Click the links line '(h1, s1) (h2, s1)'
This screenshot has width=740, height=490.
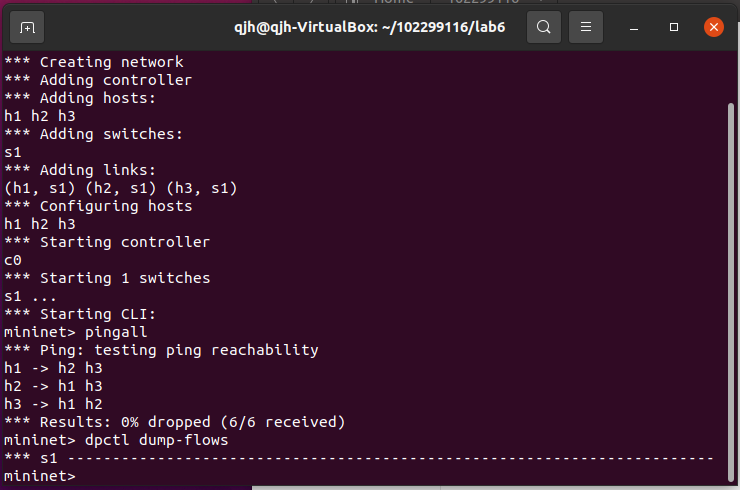coord(120,188)
